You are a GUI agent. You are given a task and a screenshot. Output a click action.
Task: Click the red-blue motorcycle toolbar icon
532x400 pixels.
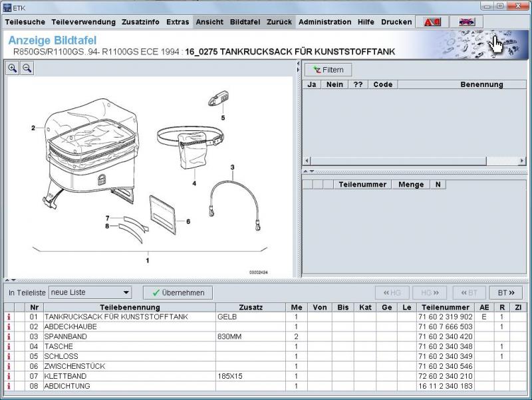467,22
